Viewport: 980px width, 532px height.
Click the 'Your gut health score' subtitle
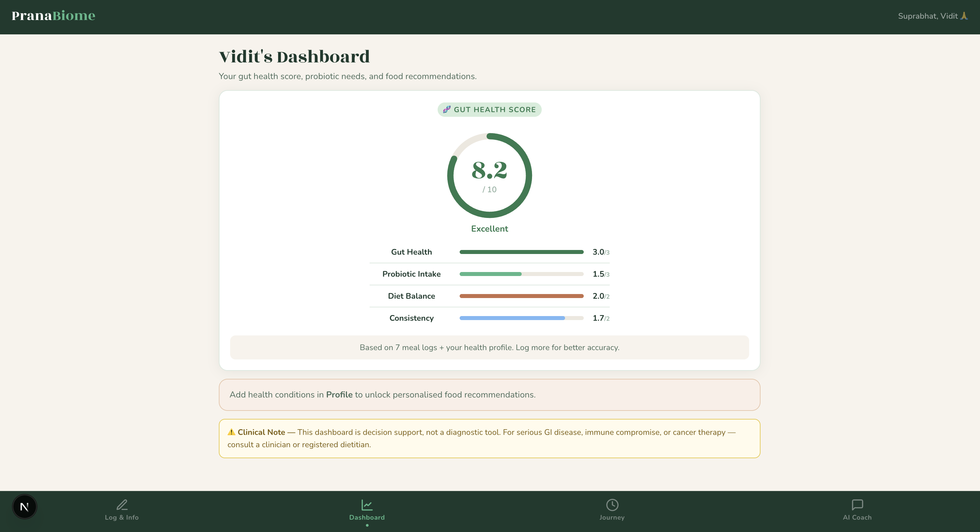coord(347,76)
